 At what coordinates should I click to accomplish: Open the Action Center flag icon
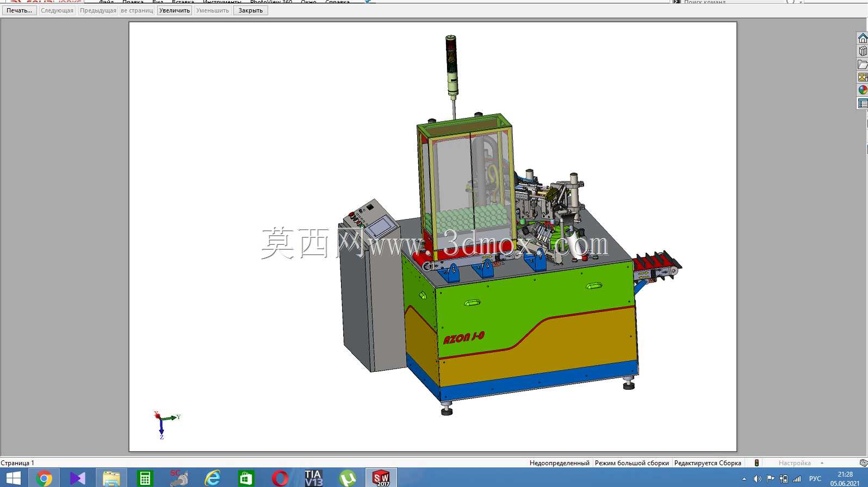pyautogui.click(x=770, y=479)
